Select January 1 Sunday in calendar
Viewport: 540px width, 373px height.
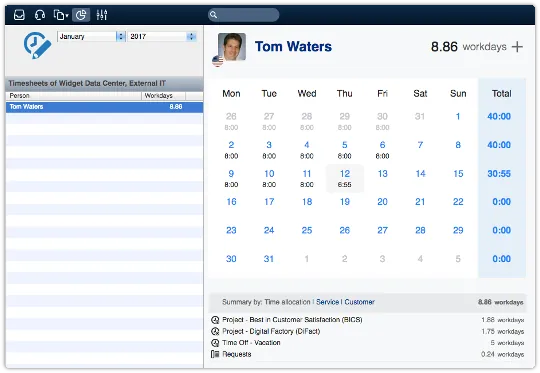pyautogui.click(x=458, y=116)
